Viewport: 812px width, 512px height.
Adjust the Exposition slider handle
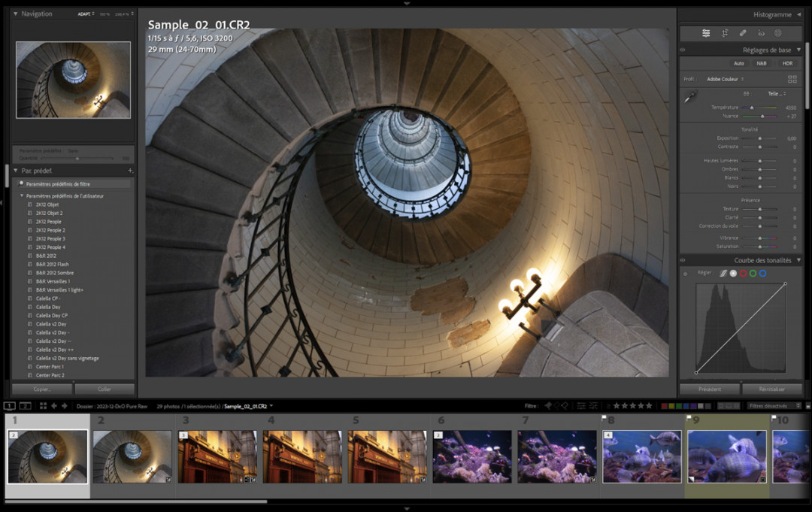[760, 138]
